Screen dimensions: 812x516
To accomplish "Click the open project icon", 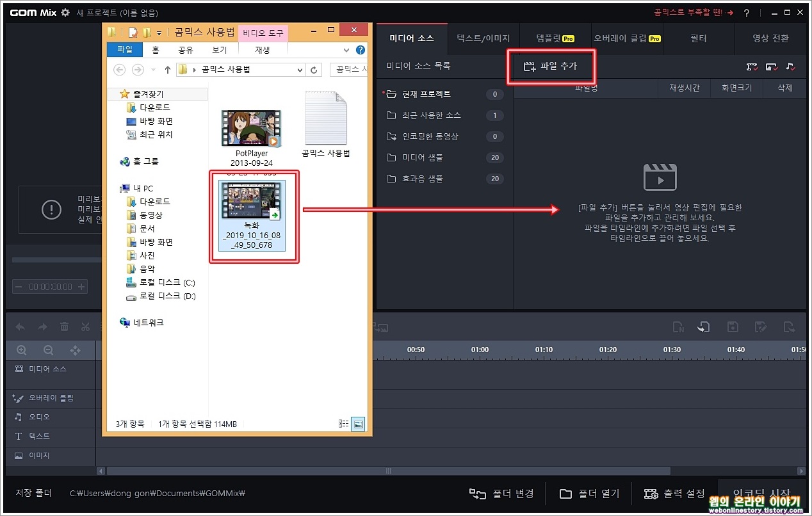I will [704, 327].
